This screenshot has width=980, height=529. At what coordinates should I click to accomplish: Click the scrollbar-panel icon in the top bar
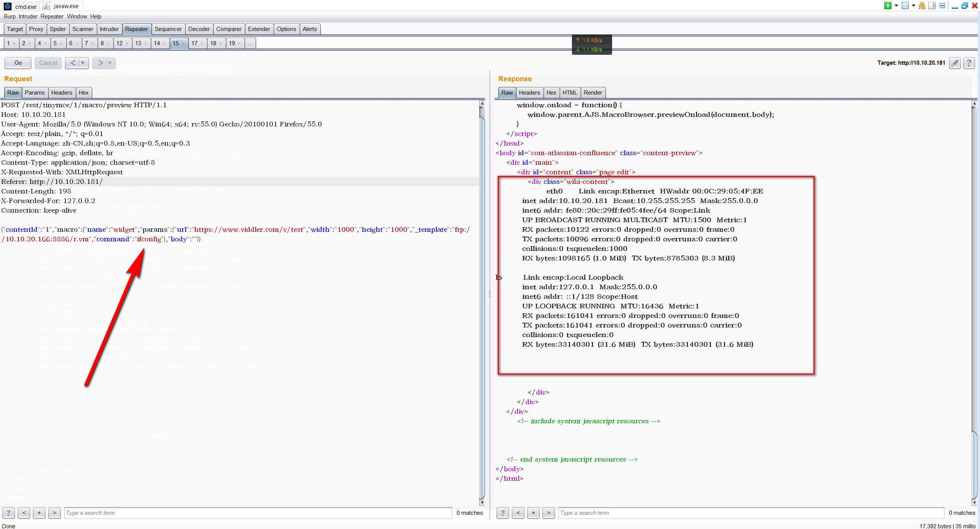(x=932, y=5)
